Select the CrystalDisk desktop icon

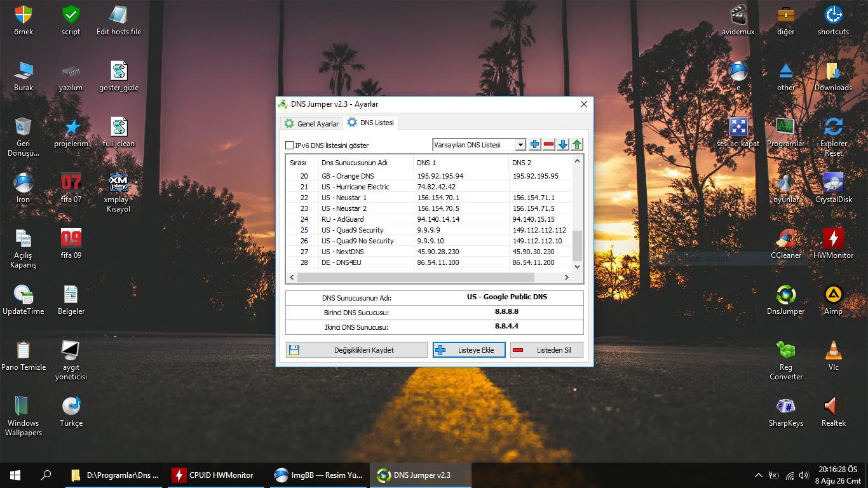click(833, 188)
